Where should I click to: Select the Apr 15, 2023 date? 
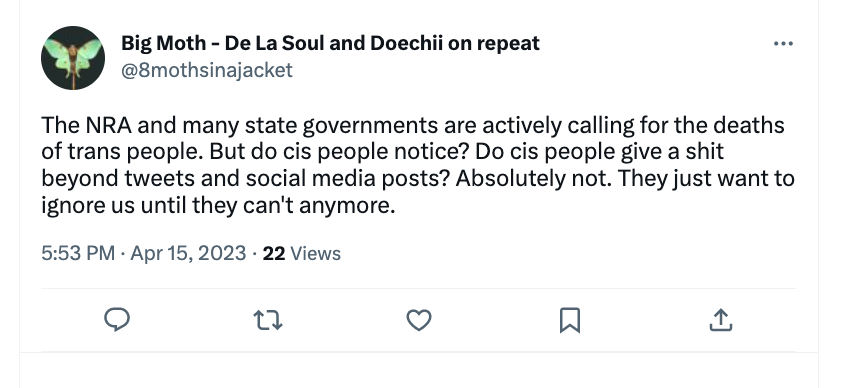[188, 253]
